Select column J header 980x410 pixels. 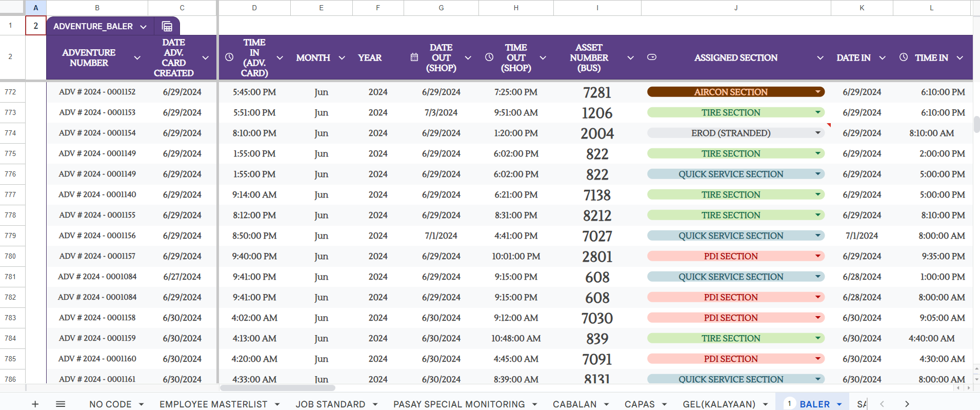tap(735, 8)
